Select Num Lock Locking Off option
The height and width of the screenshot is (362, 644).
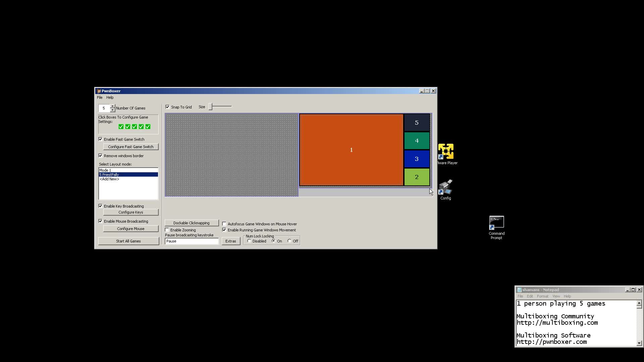[x=289, y=241]
